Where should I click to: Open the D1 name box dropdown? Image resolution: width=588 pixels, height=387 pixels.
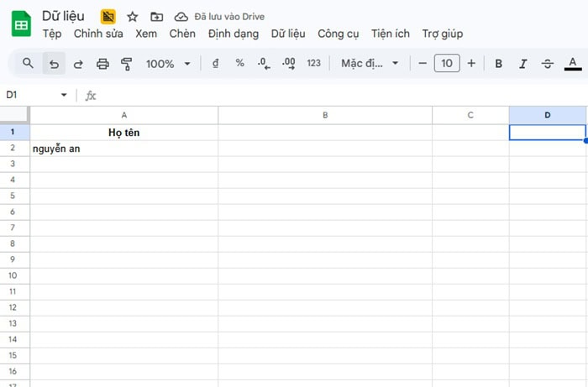pyautogui.click(x=64, y=96)
